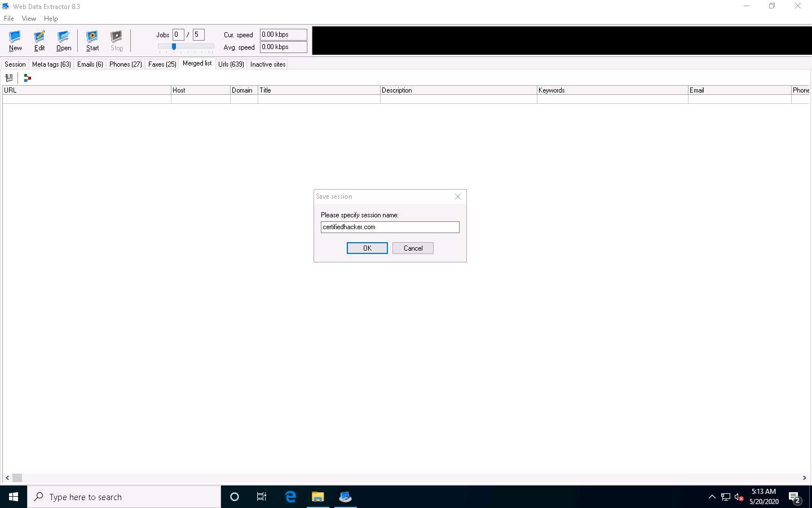Image resolution: width=812 pixels, height=508 pixels.
Task: Sort by the Description column header
Action: (458, 90)
